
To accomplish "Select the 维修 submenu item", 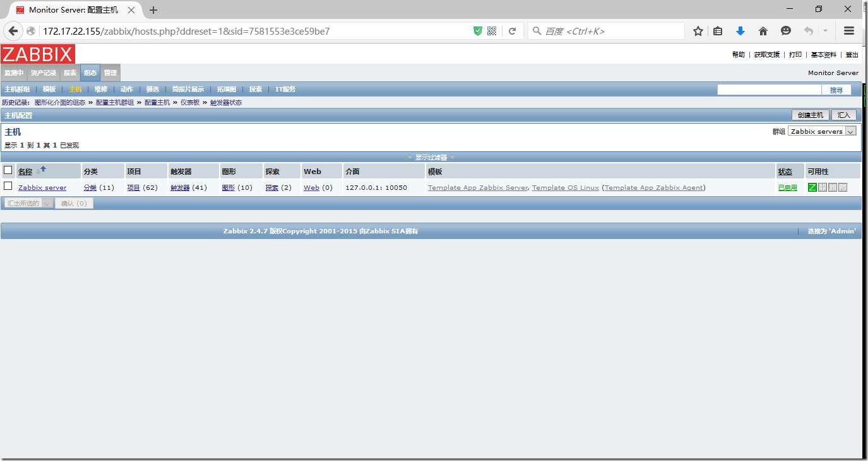I will click(101, 90).
